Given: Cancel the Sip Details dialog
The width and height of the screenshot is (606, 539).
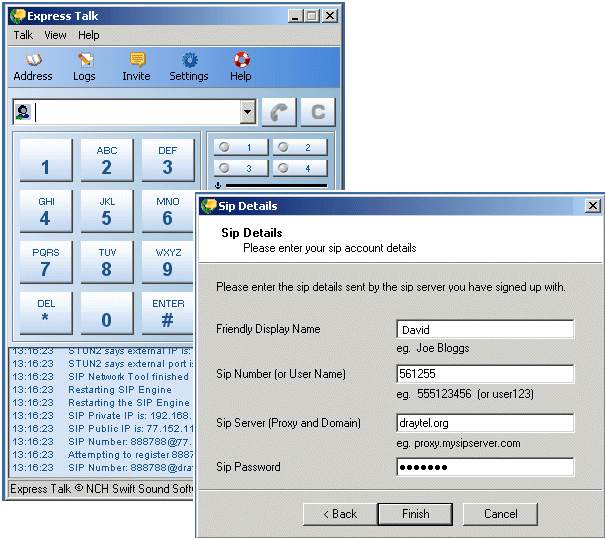Looking at the screenshot, I should click(500, 514).
